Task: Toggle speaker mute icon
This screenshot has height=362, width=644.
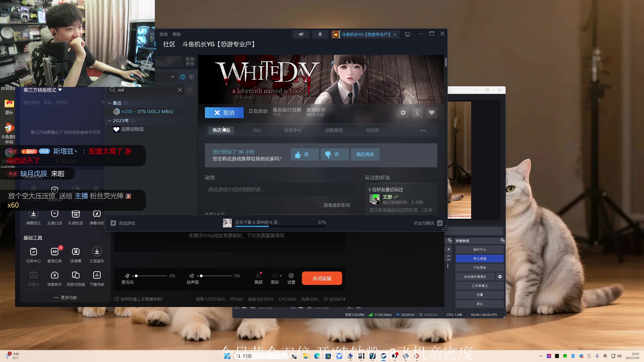Action: (x=192, y=276)
